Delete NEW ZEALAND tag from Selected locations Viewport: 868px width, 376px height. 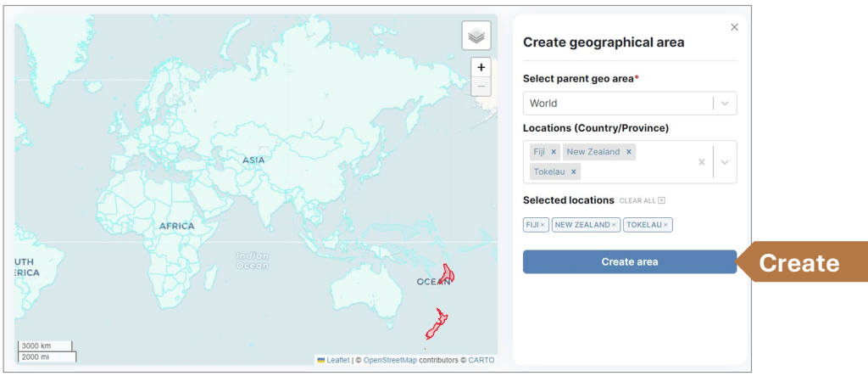[614, 225]
